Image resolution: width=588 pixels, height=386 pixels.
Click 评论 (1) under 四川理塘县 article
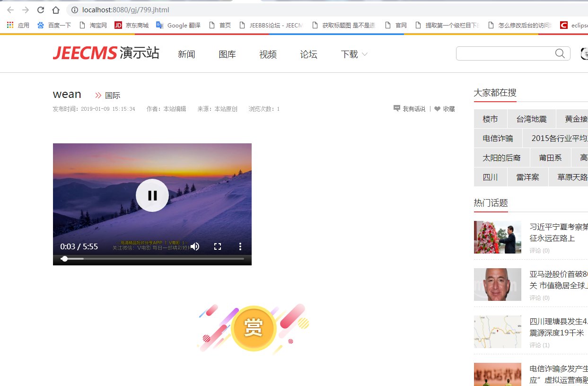[x=540, y=345]
